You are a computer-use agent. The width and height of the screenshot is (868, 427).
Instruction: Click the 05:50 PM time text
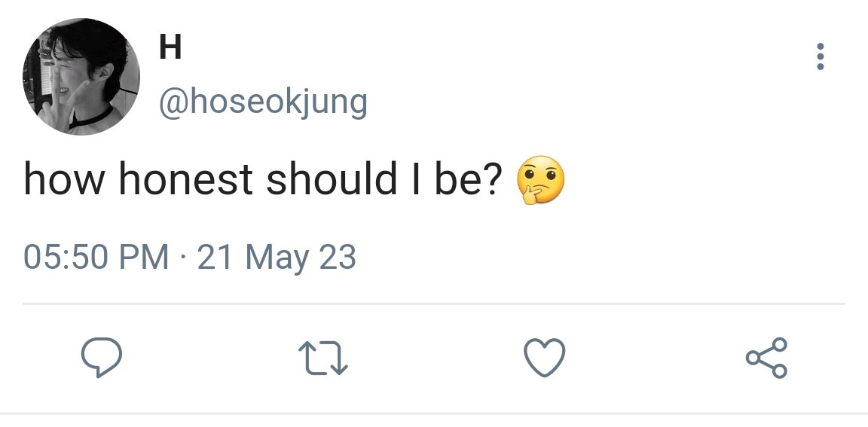tap(96, 258)
